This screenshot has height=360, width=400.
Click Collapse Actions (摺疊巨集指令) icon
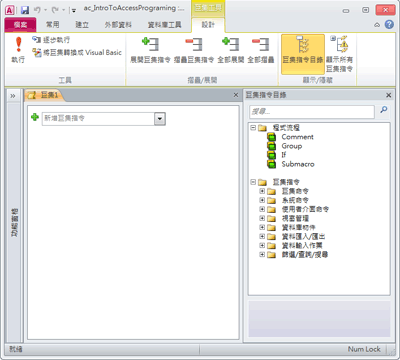point(194,50)
